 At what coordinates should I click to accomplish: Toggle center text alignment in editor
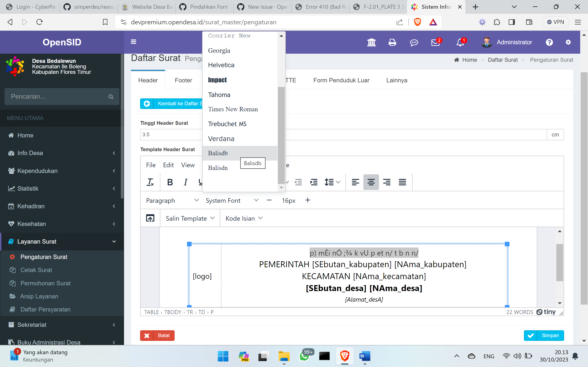tap(371, 182)
